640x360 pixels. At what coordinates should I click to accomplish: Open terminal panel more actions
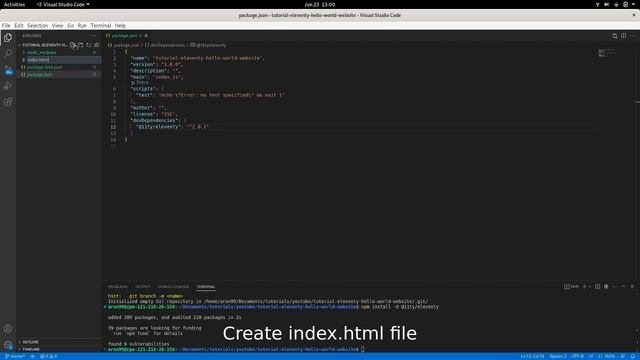coord(615,287)
